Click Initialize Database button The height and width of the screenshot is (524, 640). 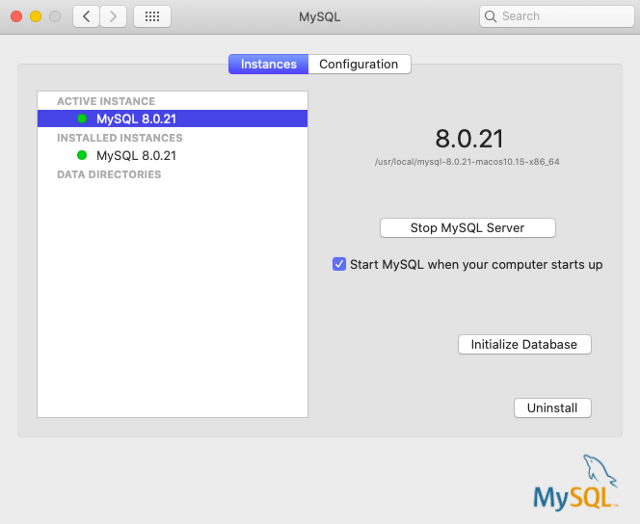click(x=524, y=344)
